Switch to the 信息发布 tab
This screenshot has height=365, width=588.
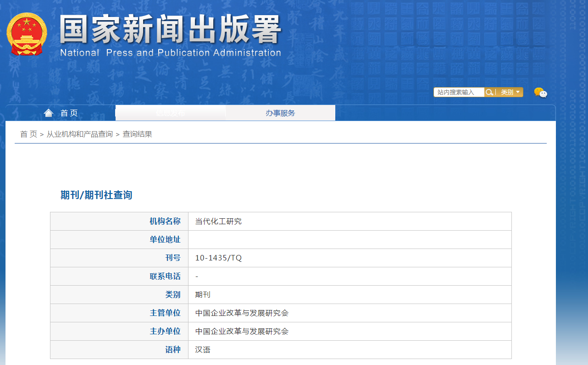click(x=170, y=113)
